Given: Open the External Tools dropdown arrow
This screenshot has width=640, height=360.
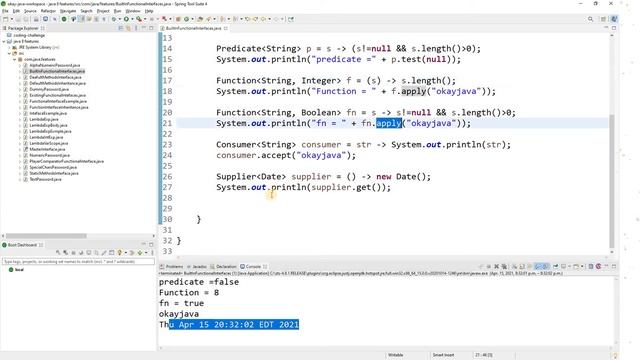Looking at the screenshot, I should pyautogui.click(x=145, y=19).
